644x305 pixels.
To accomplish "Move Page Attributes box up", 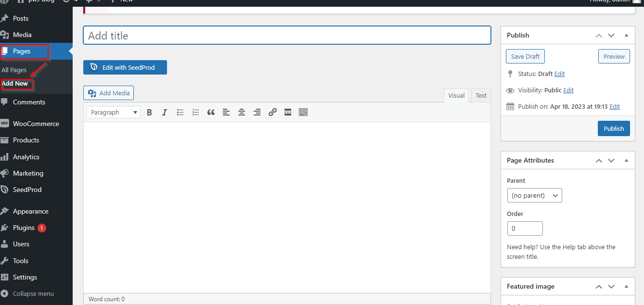I will [599, 161].
